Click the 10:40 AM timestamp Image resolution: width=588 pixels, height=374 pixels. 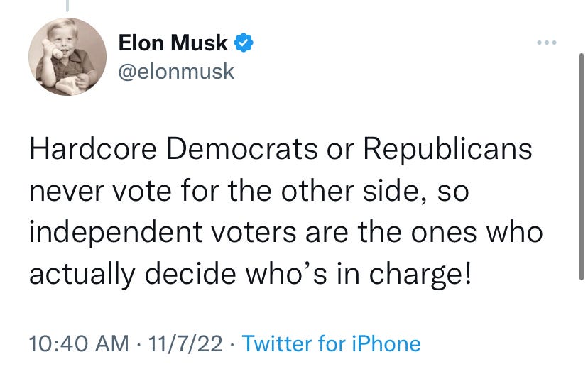tap(77, 344)
